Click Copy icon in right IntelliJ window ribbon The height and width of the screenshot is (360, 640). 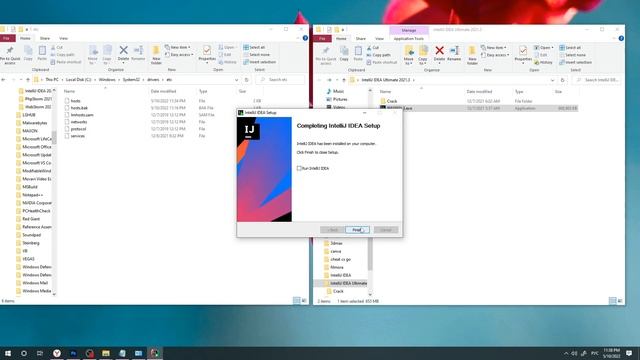344,53
